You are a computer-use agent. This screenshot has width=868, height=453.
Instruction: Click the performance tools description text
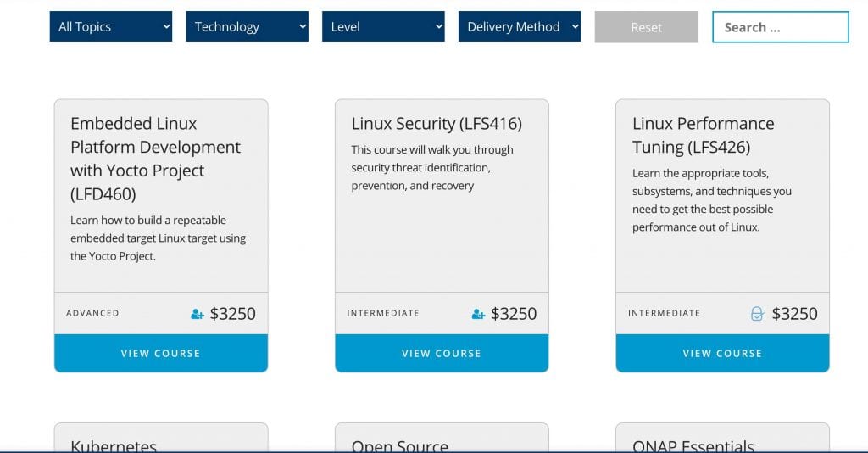pyautogui.click(x=712, y=200)
